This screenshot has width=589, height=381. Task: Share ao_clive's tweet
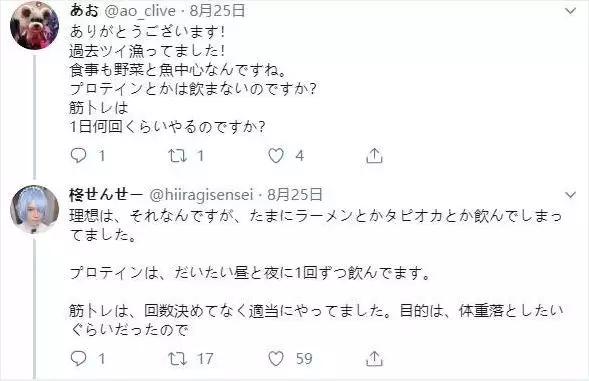point(374,156)
